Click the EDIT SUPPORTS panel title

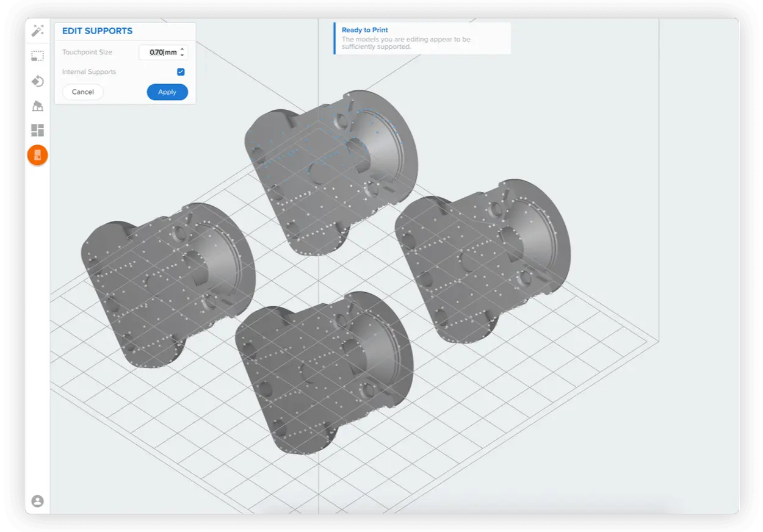click(98, 31)
